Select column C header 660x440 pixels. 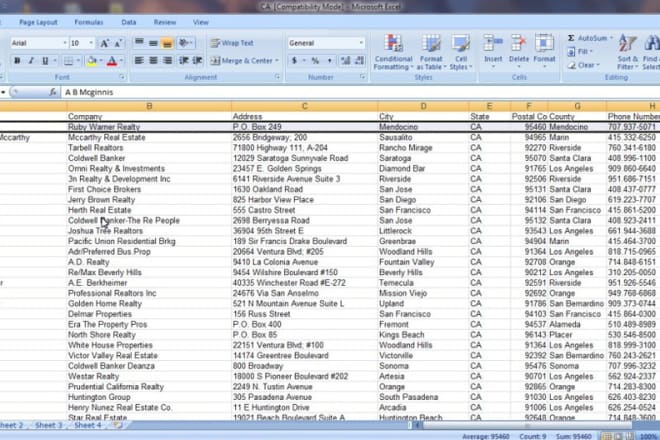click(304, 106)
